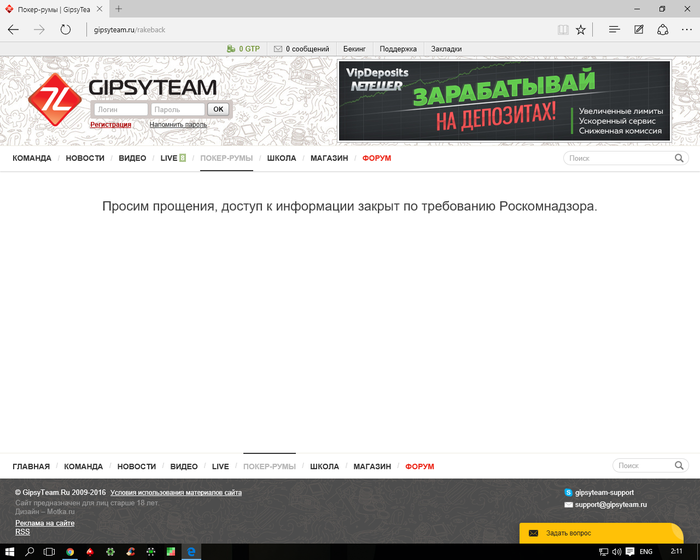
Task: Open the volume speaker tray icon
Action: point(617,552)
